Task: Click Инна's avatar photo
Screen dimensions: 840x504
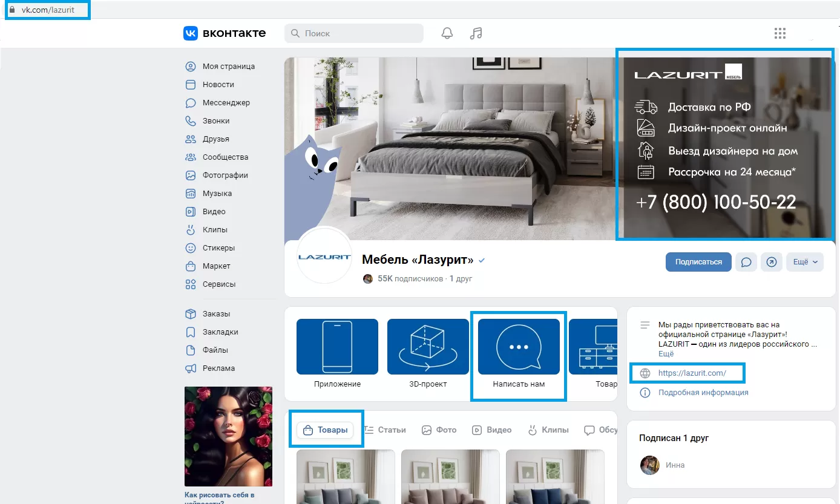Action: point(650,465)
